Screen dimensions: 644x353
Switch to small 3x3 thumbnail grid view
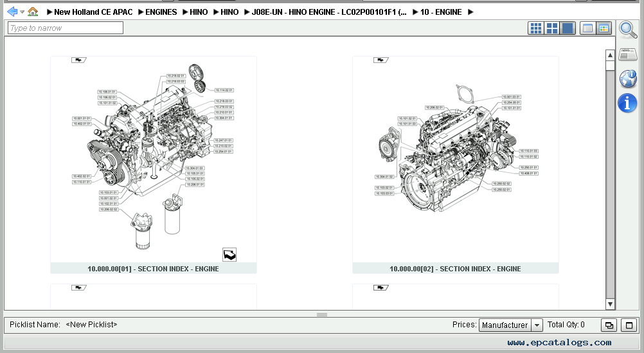[535, 28]
